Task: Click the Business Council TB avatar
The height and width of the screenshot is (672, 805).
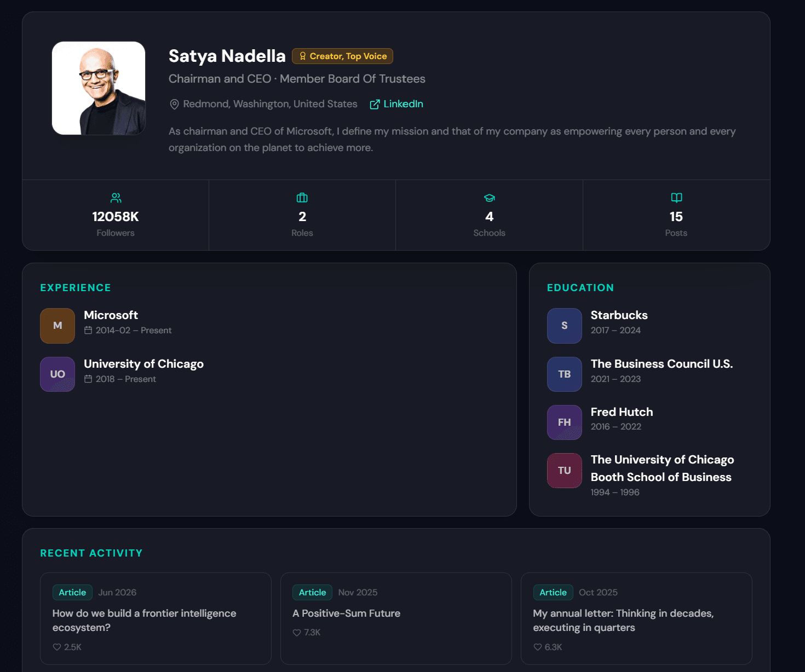Action: click(x=565, y=374)
